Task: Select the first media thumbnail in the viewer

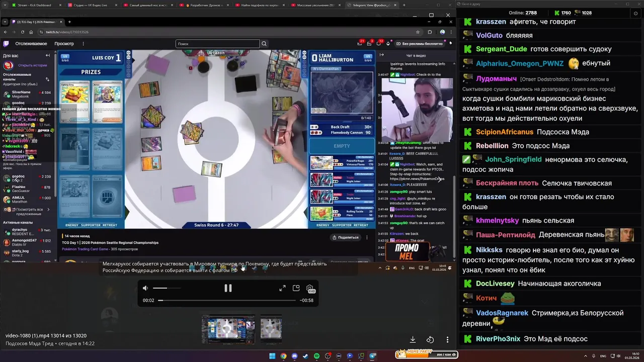Action: click(x=228, y=329)
